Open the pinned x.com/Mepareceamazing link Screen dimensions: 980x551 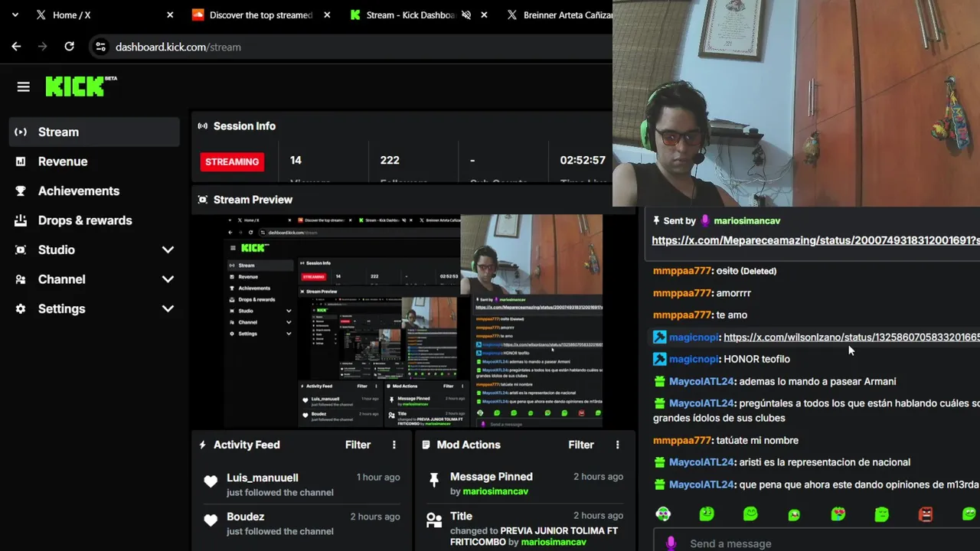[x=815, y=240]
